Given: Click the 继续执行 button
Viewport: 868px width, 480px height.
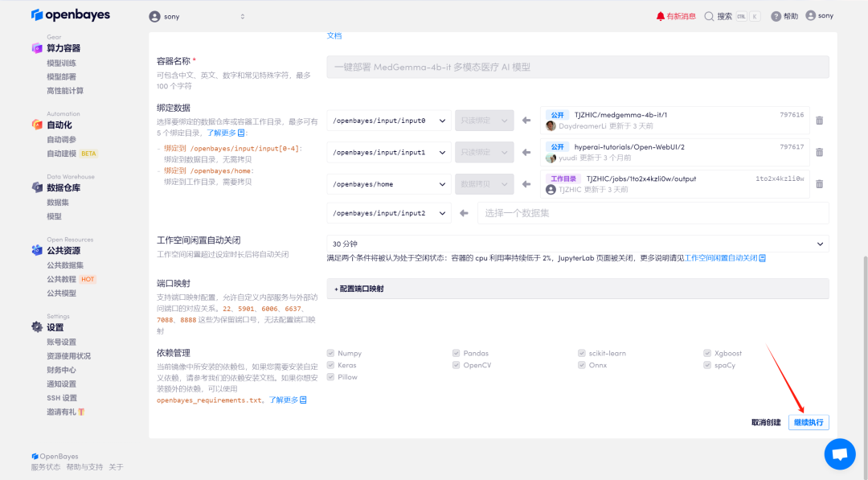Looking at the screenshot, I should point(809,422).
